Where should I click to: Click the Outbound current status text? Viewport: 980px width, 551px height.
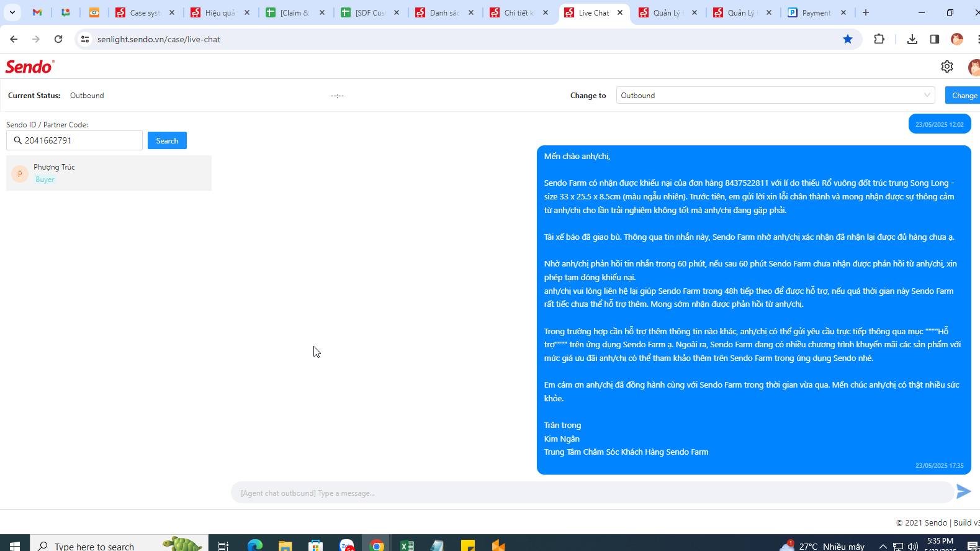point(87,96)
